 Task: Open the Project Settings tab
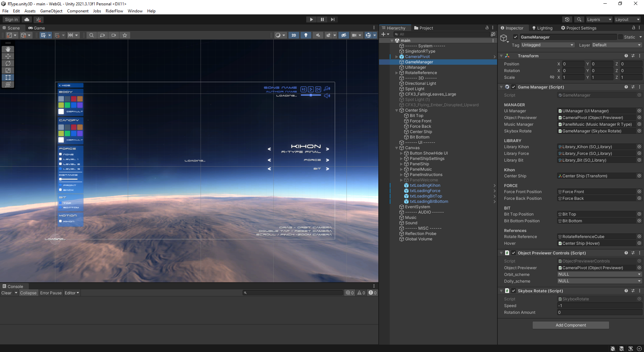point(579,28)
